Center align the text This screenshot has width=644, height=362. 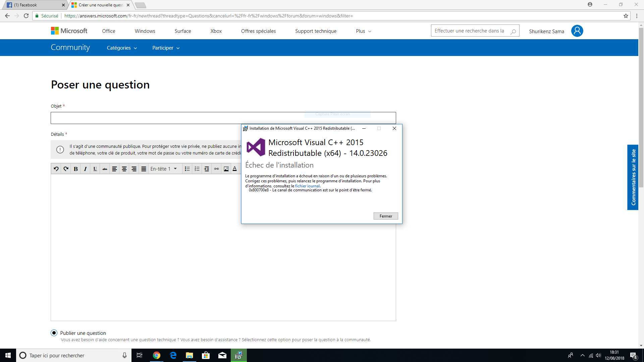(124, 169)
